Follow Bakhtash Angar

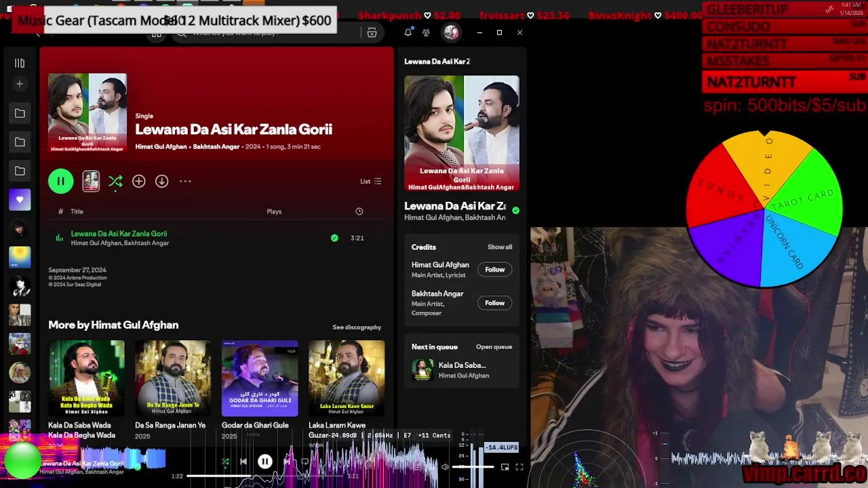click(x=494, y=303)
